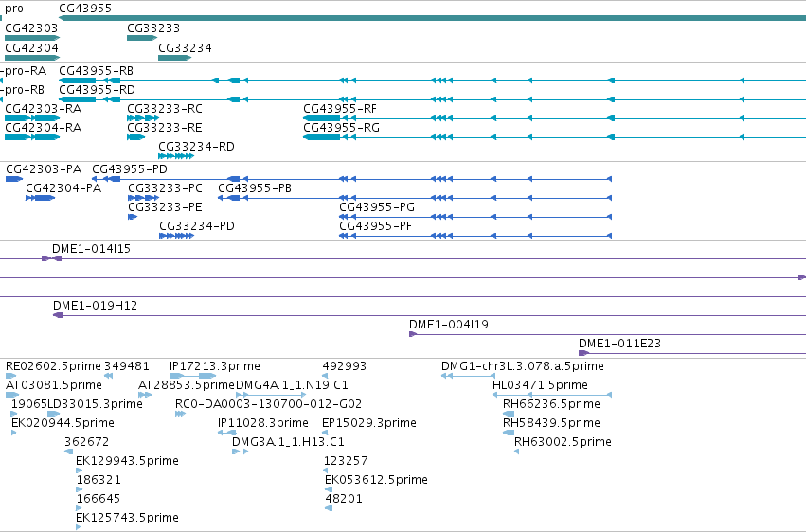Click the IP17213.3prime EST label
Screen dimensions: 806x532
point(215,366)
